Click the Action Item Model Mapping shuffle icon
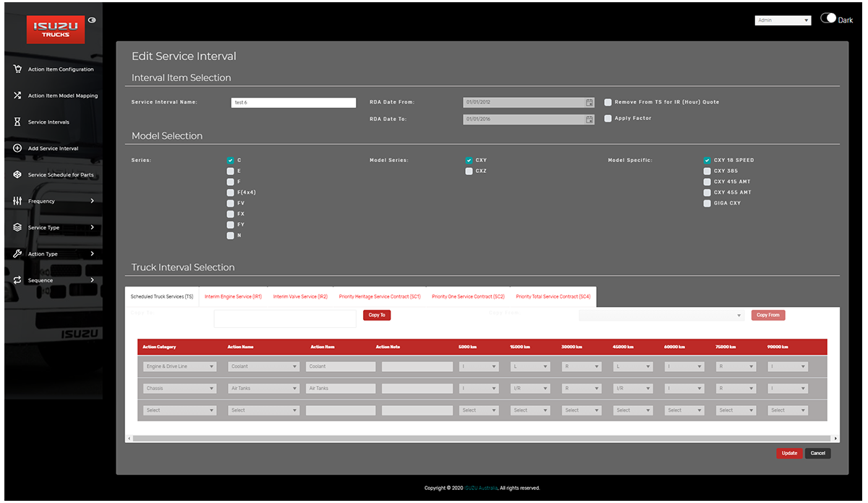The height and width of the screenshot is (503, 868). (x=17, y=96)
